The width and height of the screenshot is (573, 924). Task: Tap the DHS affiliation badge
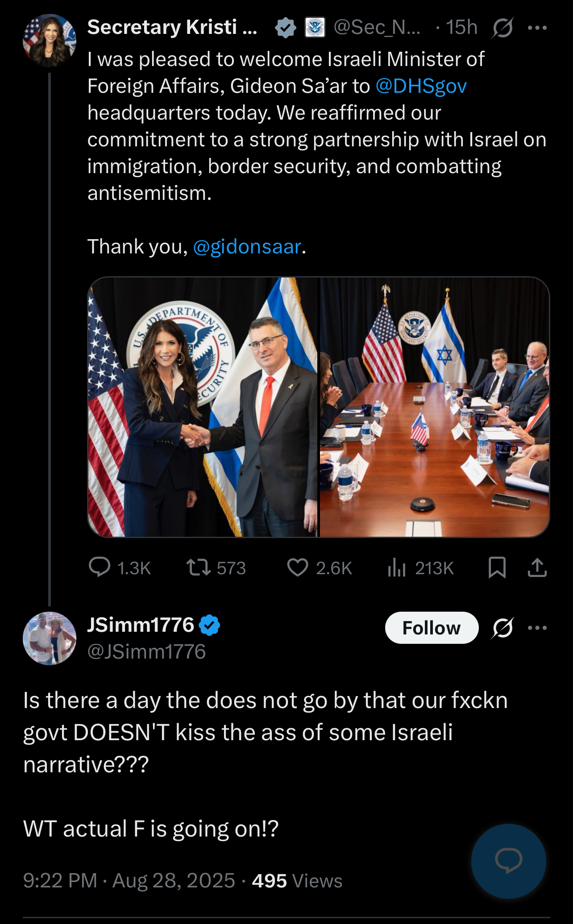coord(315,28)
